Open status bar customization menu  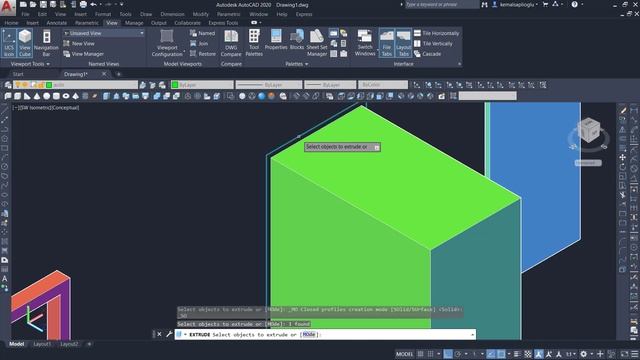click(635, 354)
